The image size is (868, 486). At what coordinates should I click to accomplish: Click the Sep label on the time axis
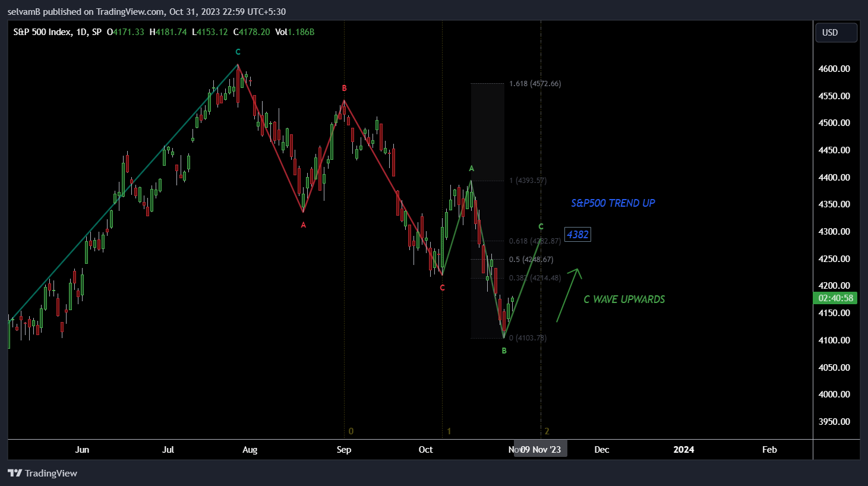coord(344,450)
